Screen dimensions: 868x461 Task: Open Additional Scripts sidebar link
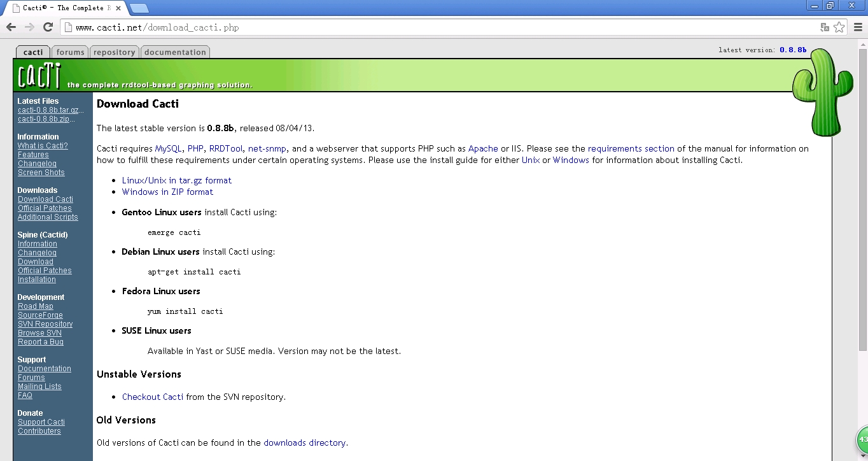point(48,217)
